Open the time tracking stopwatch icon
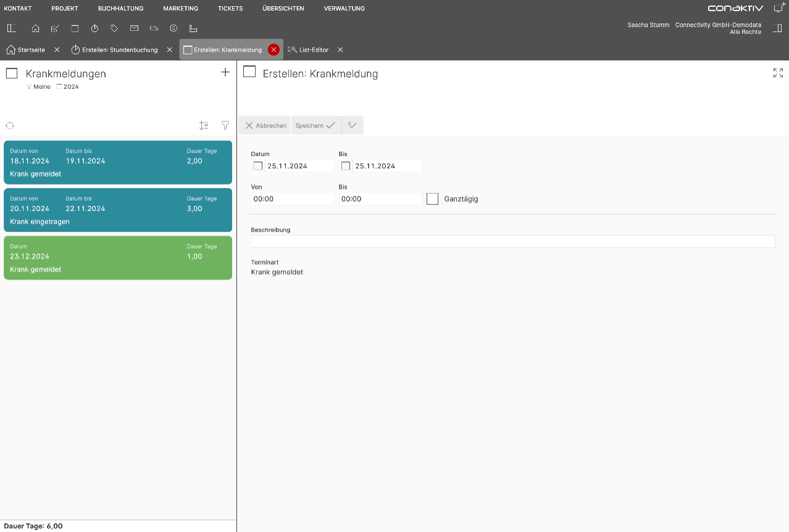This screenshot has width=789, height=532. coord(94,28)
